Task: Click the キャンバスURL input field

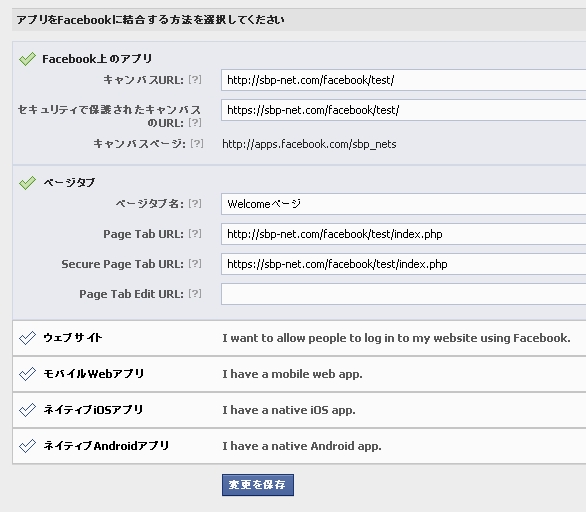Action: (403, 80)
